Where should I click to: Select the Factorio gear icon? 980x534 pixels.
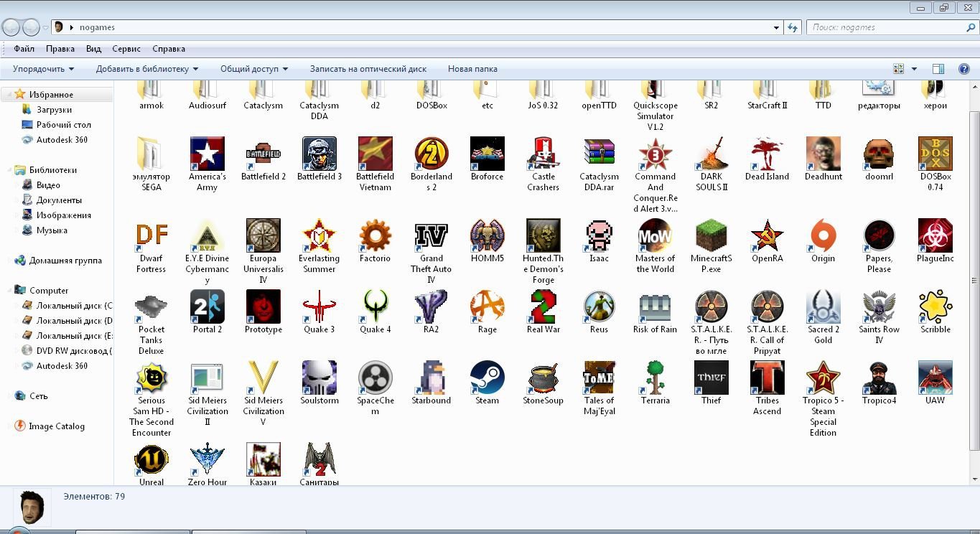tap(375, 236)
